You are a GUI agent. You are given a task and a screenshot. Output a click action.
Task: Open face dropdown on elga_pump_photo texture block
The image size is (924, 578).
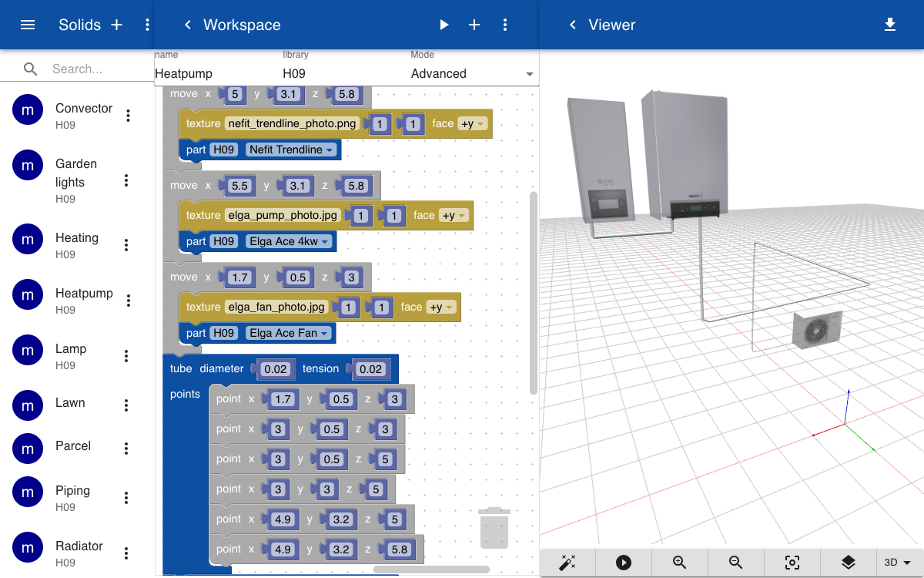[454, 216]
